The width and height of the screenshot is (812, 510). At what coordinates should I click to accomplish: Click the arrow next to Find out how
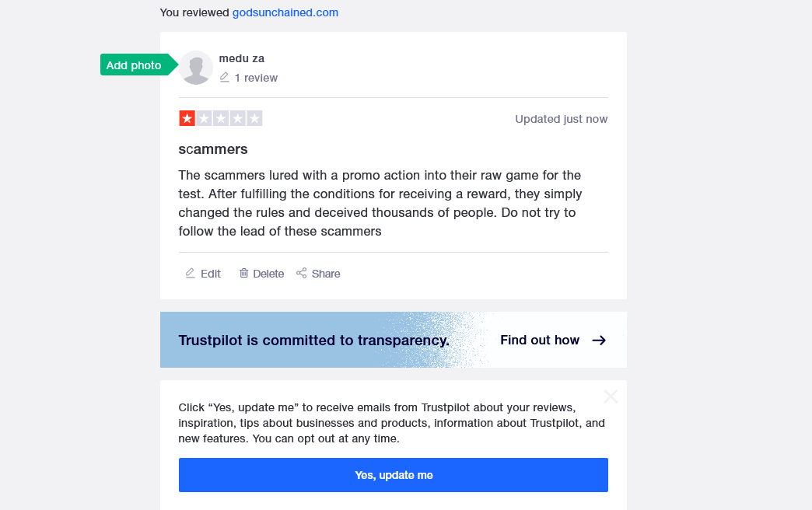click(599, 341)
